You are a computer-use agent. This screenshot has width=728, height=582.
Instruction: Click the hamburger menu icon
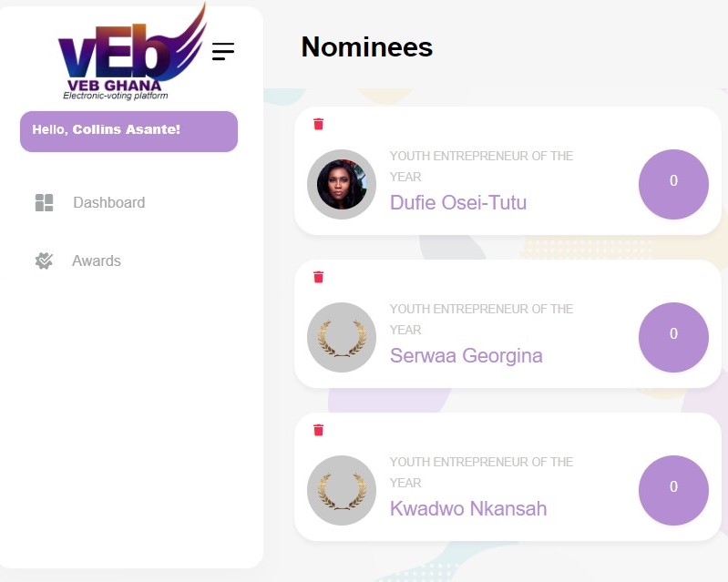coord(223,52)
